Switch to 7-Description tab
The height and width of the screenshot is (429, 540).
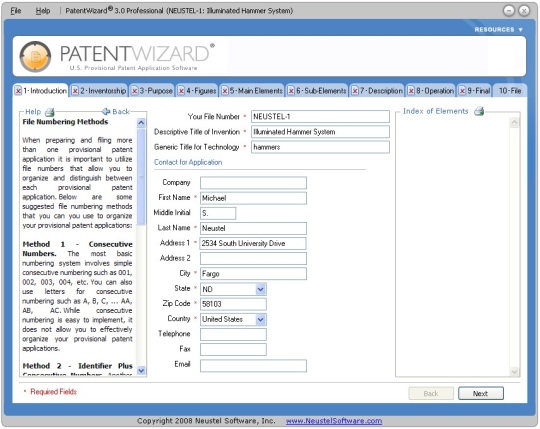[377, 91]
